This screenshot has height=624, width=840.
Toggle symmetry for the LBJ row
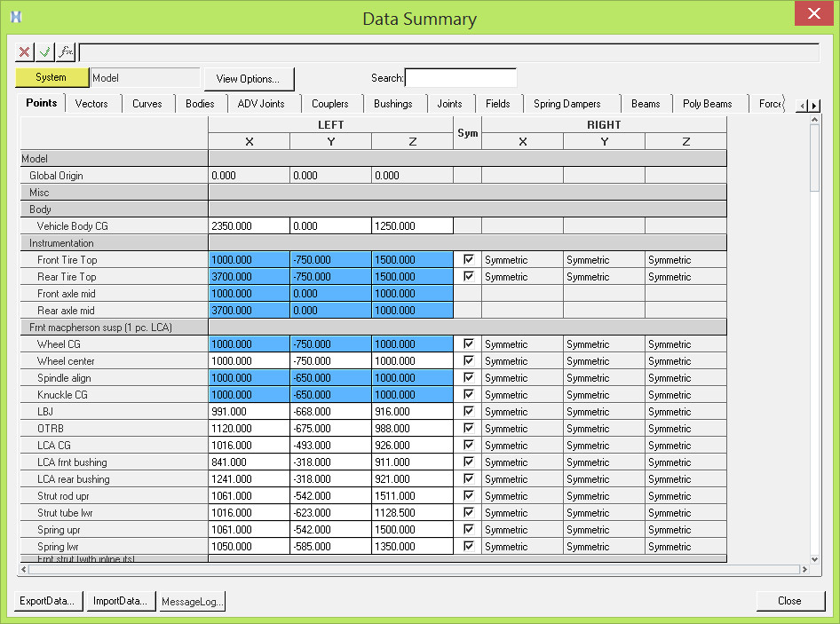pos(467,411)
